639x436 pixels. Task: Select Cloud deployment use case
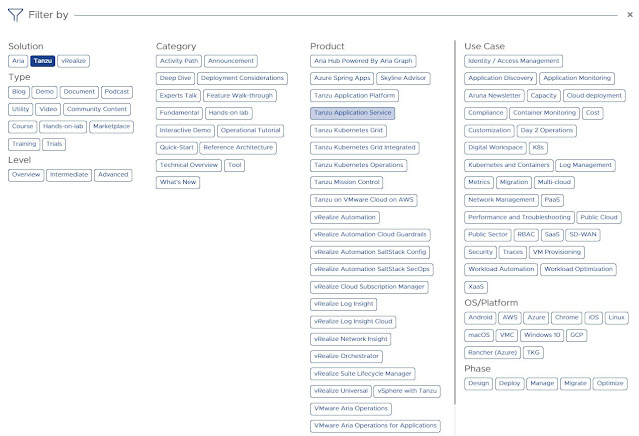594,96
